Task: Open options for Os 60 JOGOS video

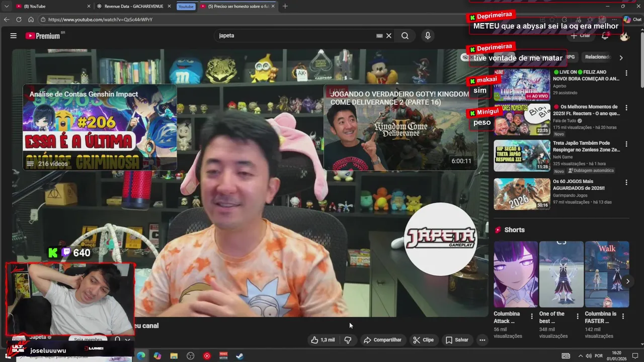Action: pyautogui.click(x=626, y=182)
